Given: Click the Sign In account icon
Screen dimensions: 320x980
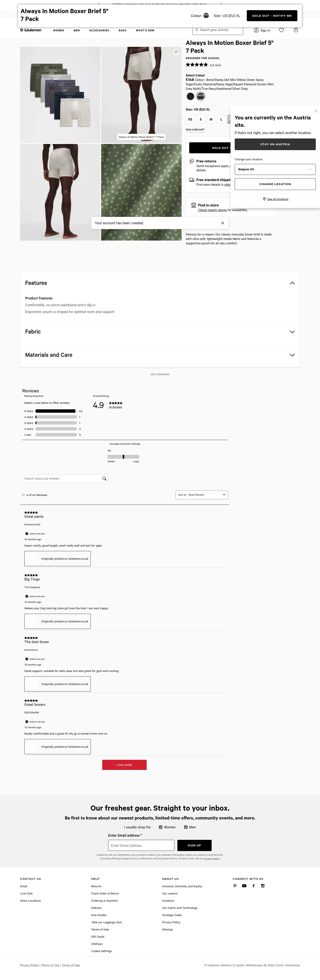Looking at the screenshot, I should [256, 30].
